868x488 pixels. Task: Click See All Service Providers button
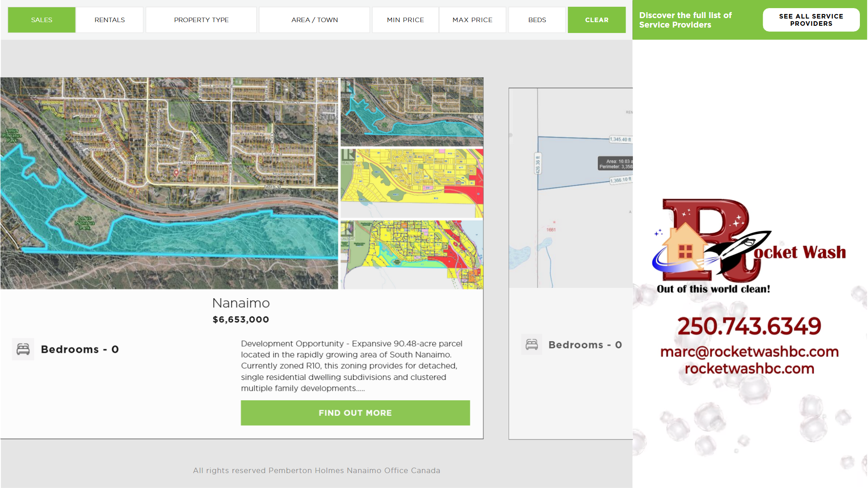811,20
